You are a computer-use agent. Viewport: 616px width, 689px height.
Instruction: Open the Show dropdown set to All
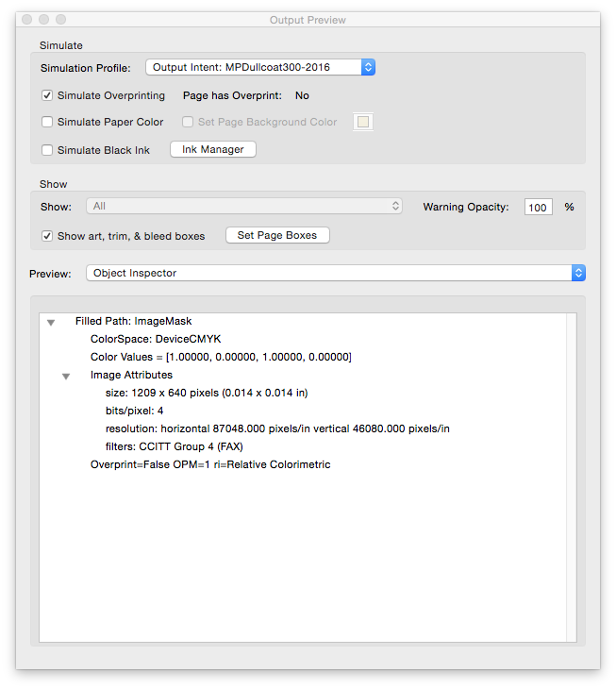click(244, 206)
